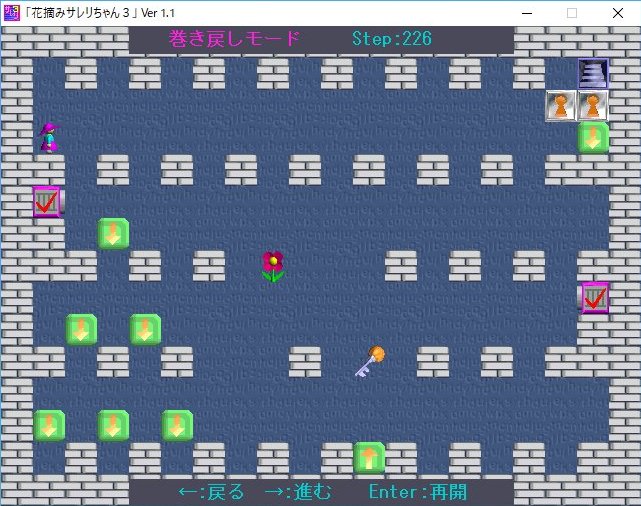Click 'Enter:再開' to resume the game

click(x=418, y=492)
